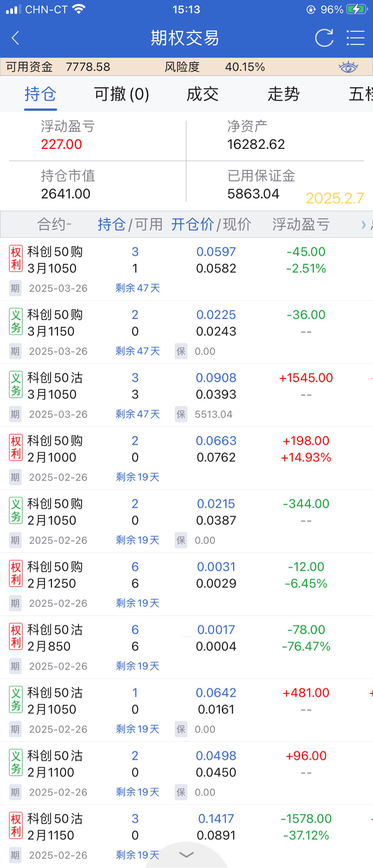Screen dimensions: 373x868
Task: Tap 义务 badge on 科创50沽 2月1100
Action: (x=16, y=763)
